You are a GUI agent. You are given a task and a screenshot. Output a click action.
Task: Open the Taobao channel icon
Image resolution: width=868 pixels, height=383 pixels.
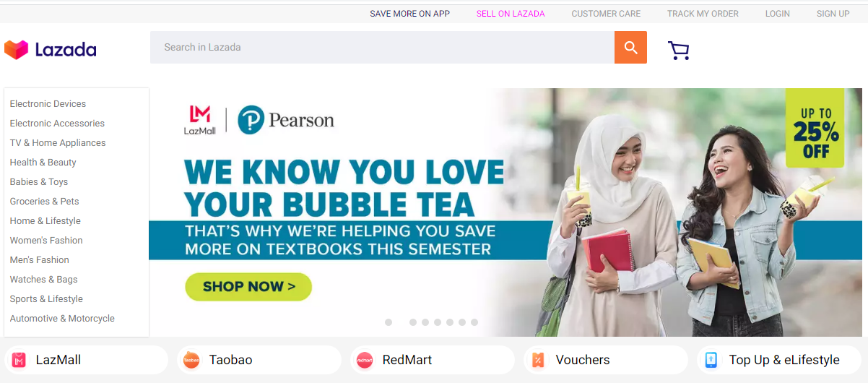click(x=191, y=360)
